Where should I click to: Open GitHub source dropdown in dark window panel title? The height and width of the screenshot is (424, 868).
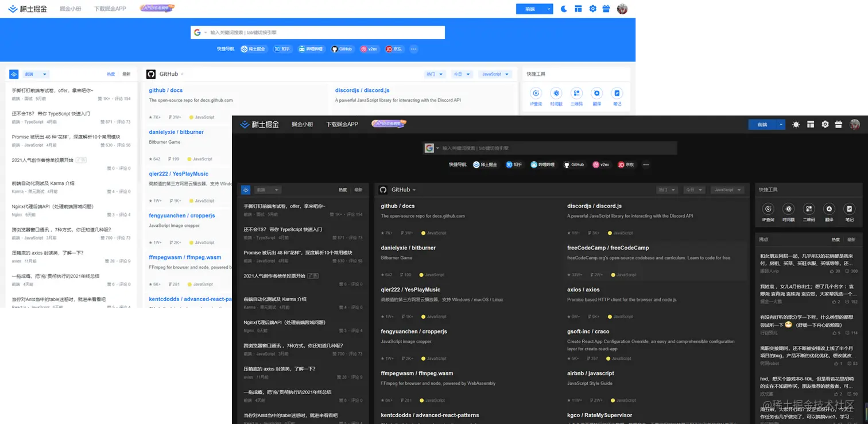pyautogui.click(x=404, y=190)
